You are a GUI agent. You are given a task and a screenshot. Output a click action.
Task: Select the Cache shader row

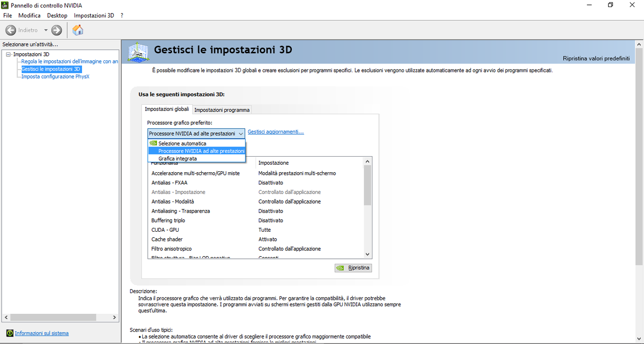256,239
